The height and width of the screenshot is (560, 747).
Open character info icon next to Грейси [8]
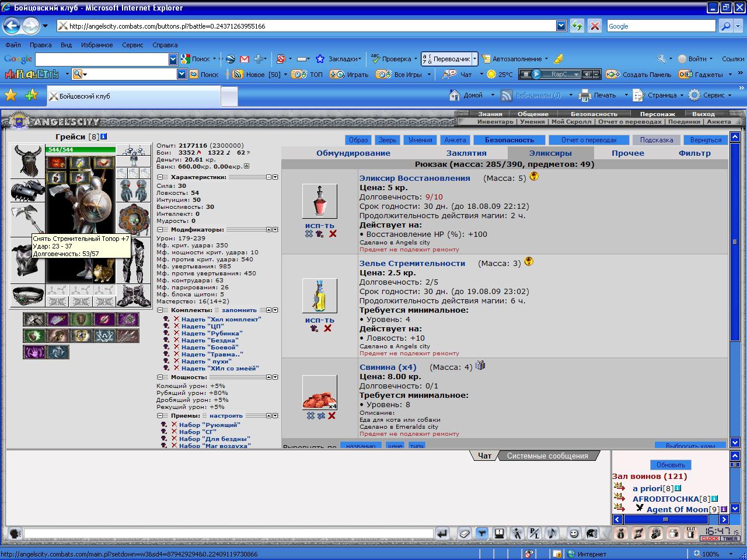click(x=104, y=136)
